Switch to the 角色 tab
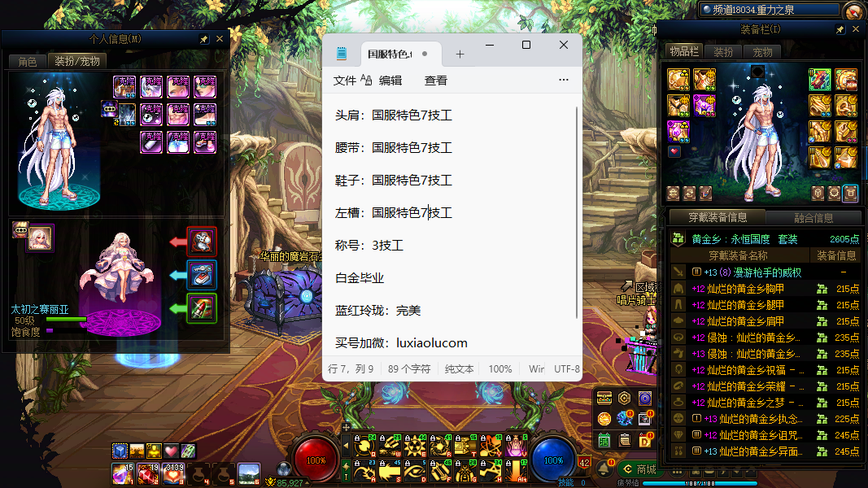The width and height of the screenshot is (868, 488). pyautogui.click(x=27, y=61)
